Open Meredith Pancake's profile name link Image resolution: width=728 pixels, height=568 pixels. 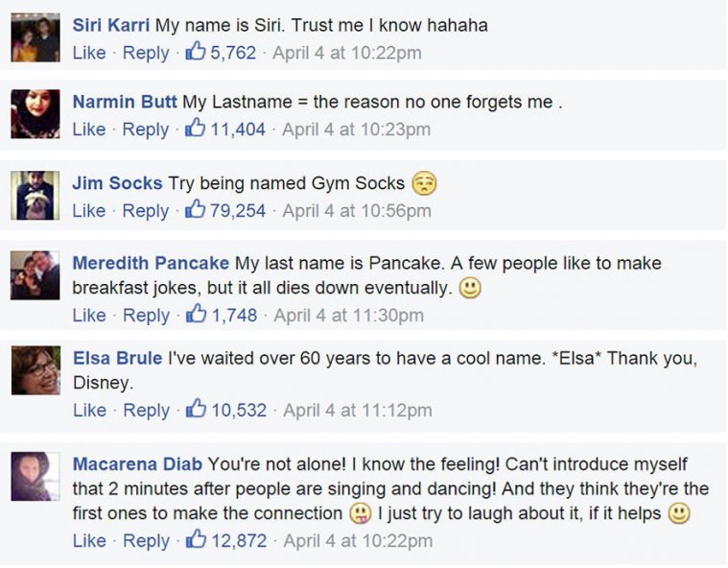(151, 263)
